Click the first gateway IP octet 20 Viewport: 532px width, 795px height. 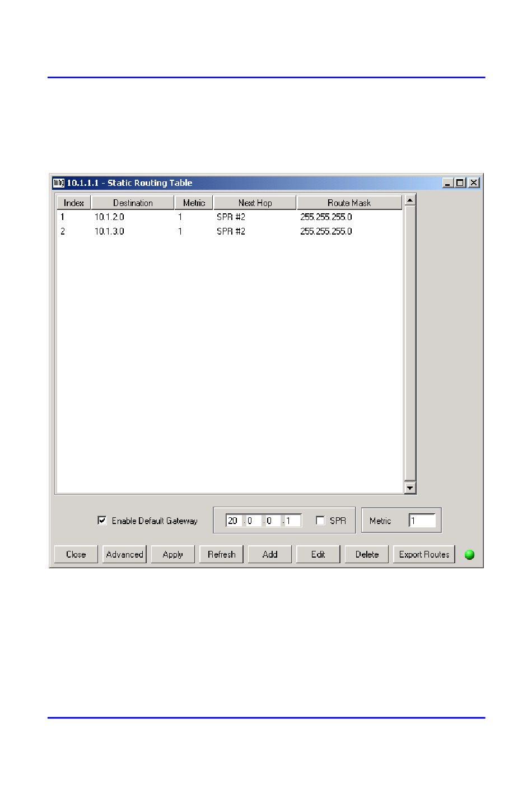tap(234, 521)
